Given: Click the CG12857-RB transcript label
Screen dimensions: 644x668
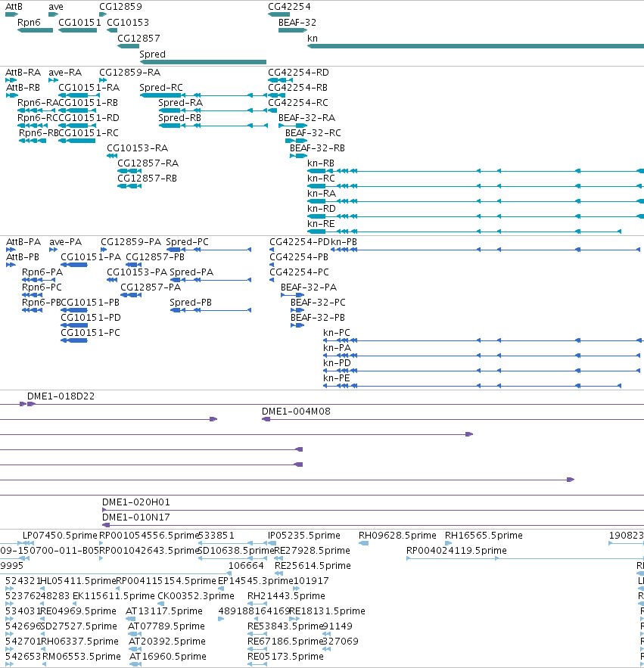Looking at the screenshot, I should point(147,179).
